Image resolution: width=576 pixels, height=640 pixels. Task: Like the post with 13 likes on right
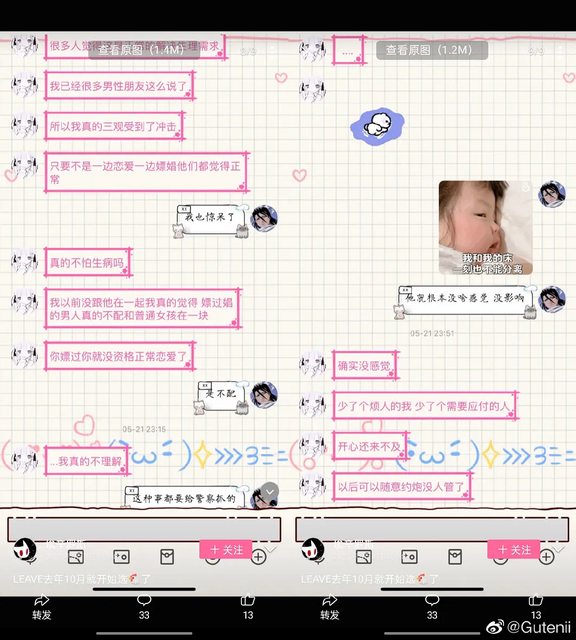(x=536, y=607)
